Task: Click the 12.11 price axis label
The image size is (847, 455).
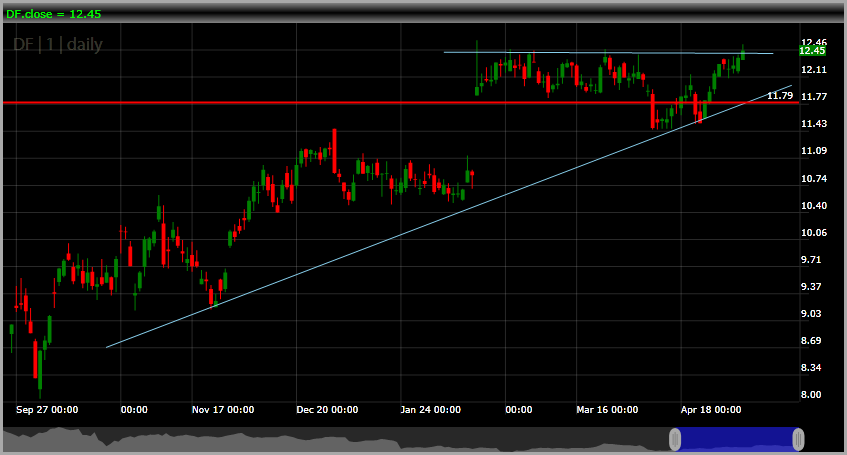Action: [814, 70]
